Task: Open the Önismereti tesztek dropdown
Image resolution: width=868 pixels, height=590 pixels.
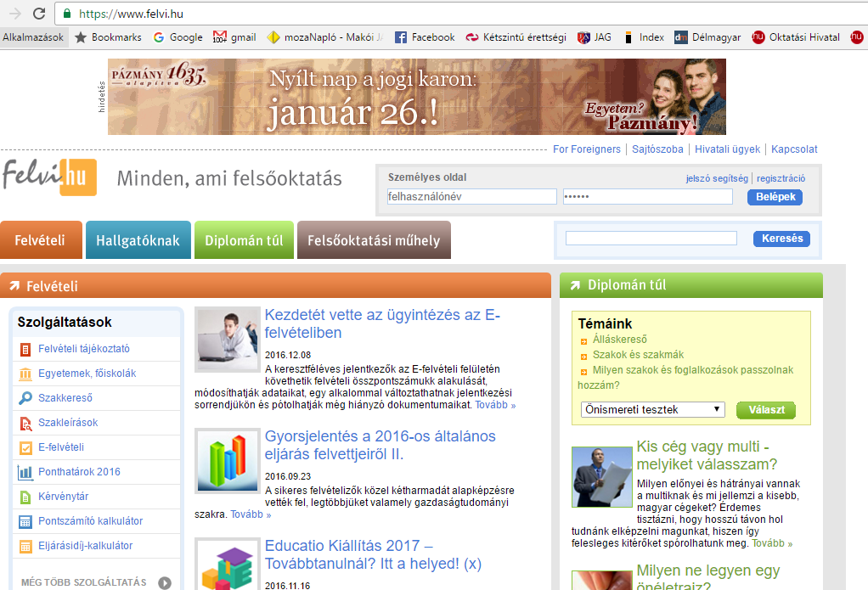Action: [x=653, y=409]
